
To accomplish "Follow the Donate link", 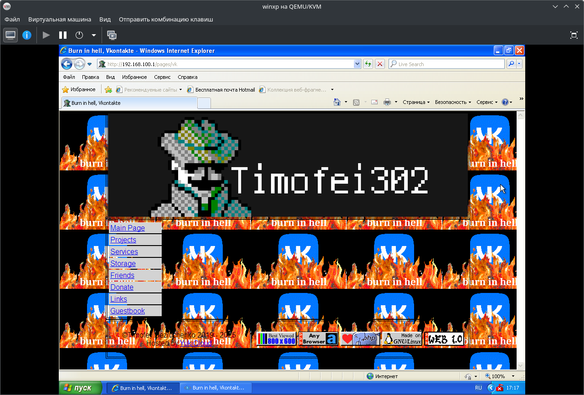I will [x=122, y=287].
